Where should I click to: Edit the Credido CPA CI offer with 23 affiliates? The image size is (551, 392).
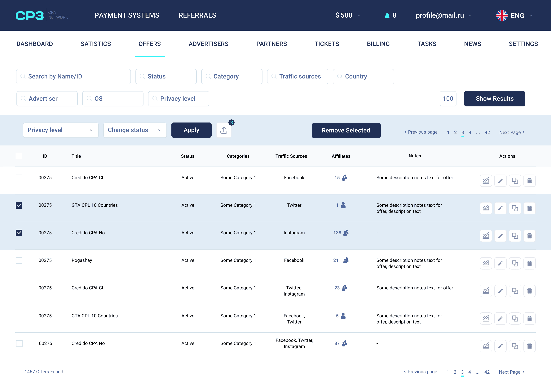coord(500,291)
